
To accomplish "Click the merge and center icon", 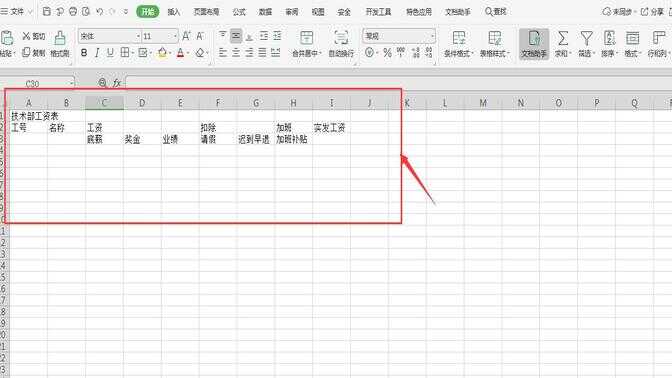I will click(306, 38).
